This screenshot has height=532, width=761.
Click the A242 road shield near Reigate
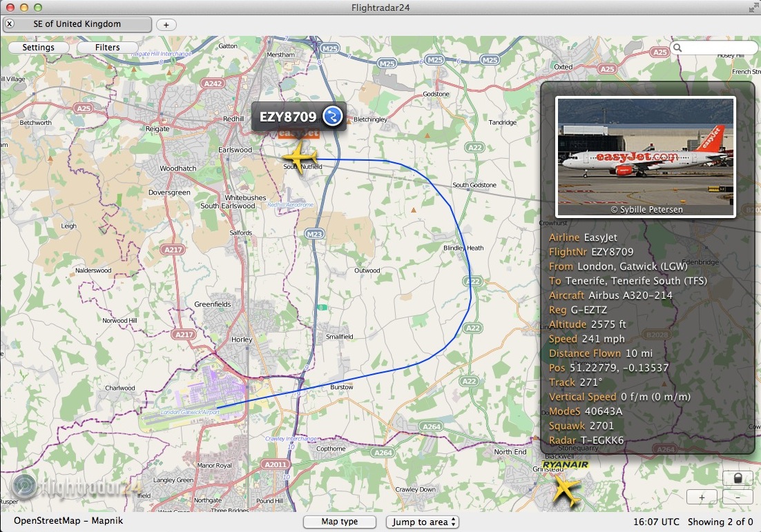(213, 83)
